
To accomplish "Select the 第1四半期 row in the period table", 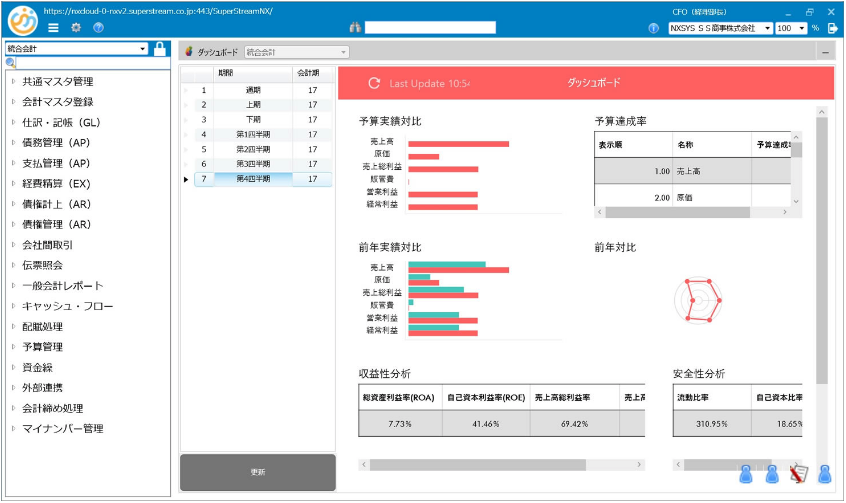I will pos(254,134).
